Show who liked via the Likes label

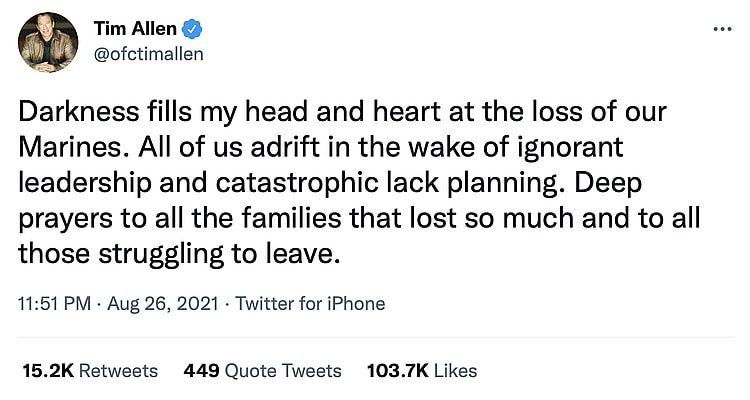(x=455, y=371)
